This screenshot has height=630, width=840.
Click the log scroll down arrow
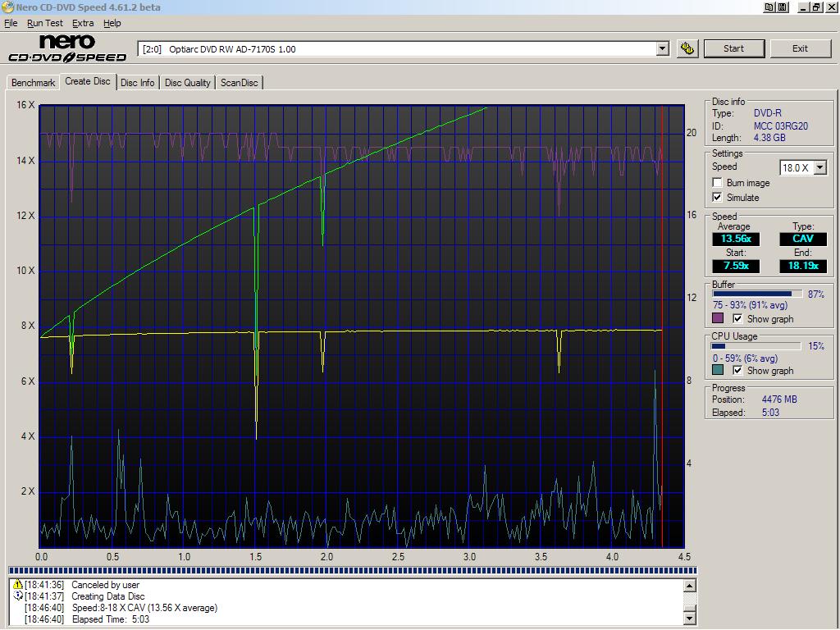tap(690, 619)
